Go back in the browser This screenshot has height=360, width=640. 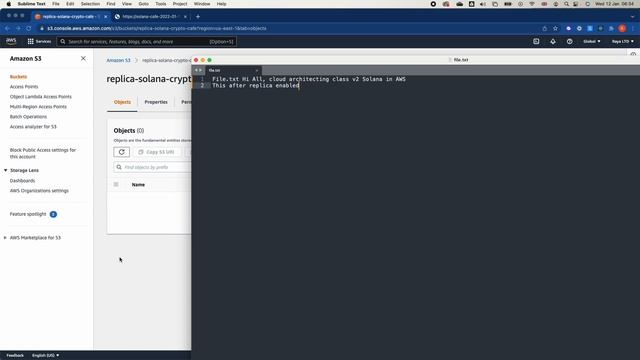(7, 28)
